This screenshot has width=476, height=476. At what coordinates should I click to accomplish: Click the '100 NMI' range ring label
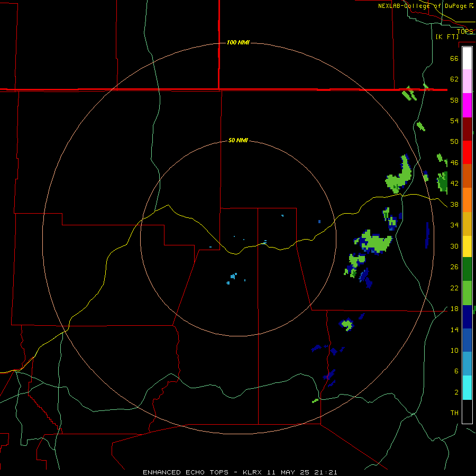(238, 42)
